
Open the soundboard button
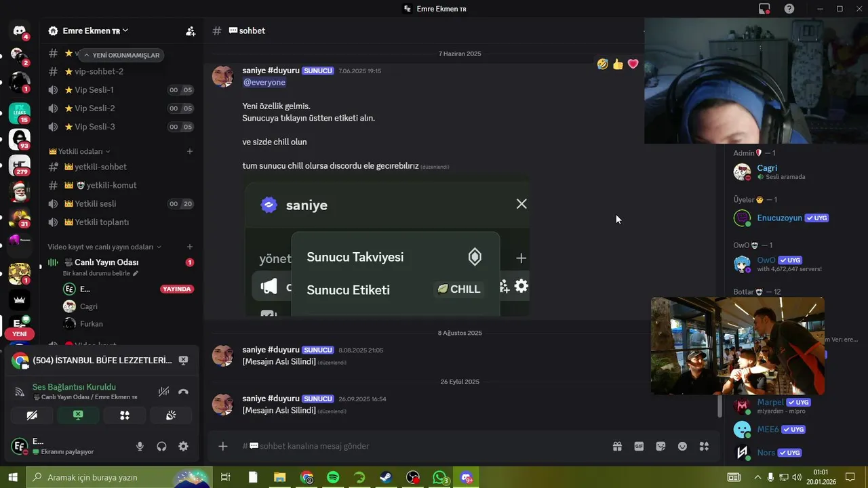[x=171, y=415]
